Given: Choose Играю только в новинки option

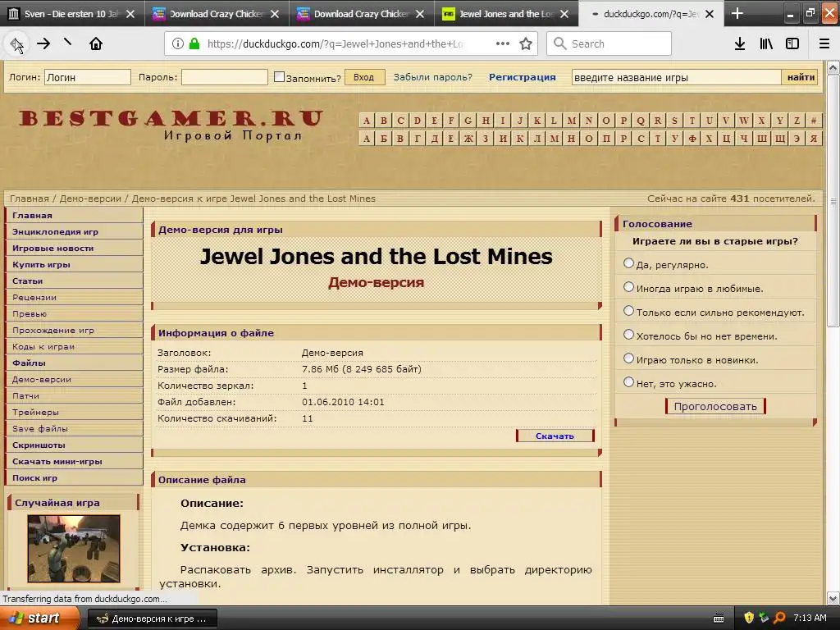Looking at the screenshot, I should [x=629, y=358].
